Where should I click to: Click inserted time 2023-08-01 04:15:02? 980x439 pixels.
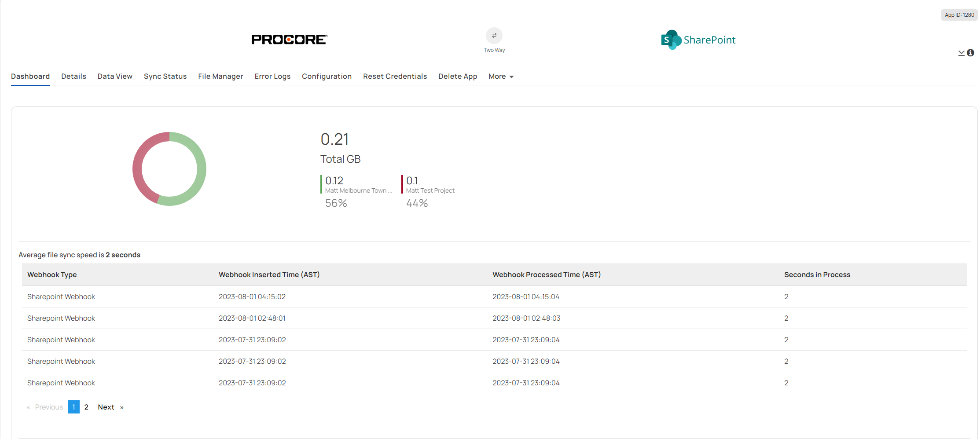pos(252,297)
